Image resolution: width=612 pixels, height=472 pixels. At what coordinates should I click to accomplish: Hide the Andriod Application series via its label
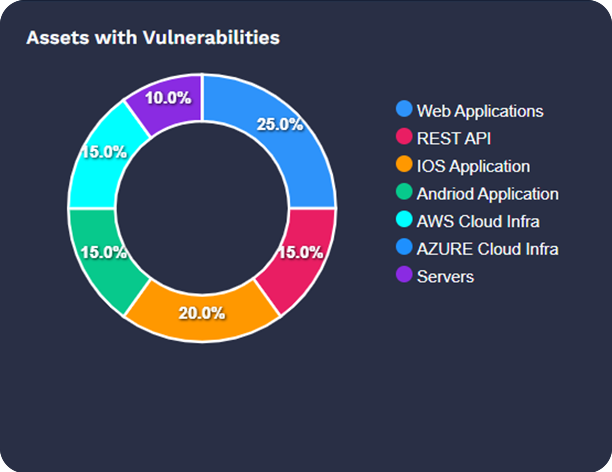(487, 194)
